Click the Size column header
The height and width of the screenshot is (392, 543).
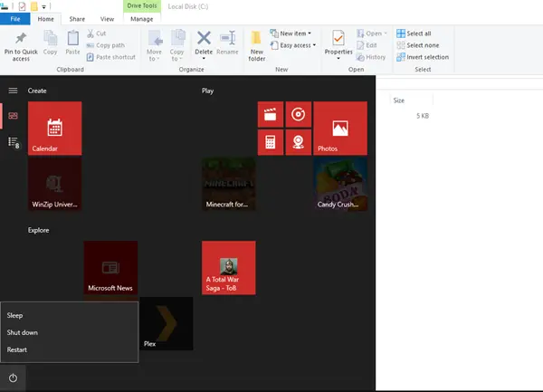click(x=398, y=100)
